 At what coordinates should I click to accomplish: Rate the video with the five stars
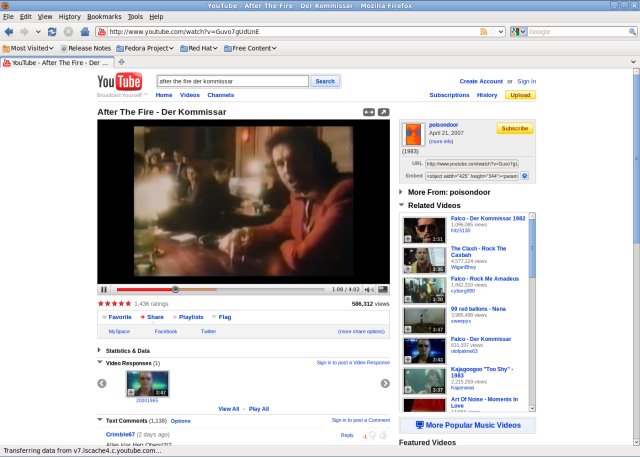pos(114,304)
